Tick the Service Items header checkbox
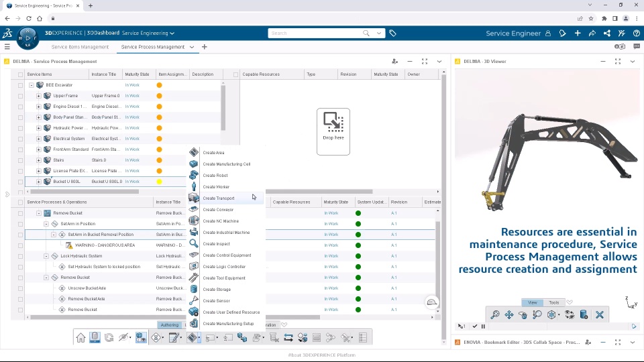 point(21,74)
